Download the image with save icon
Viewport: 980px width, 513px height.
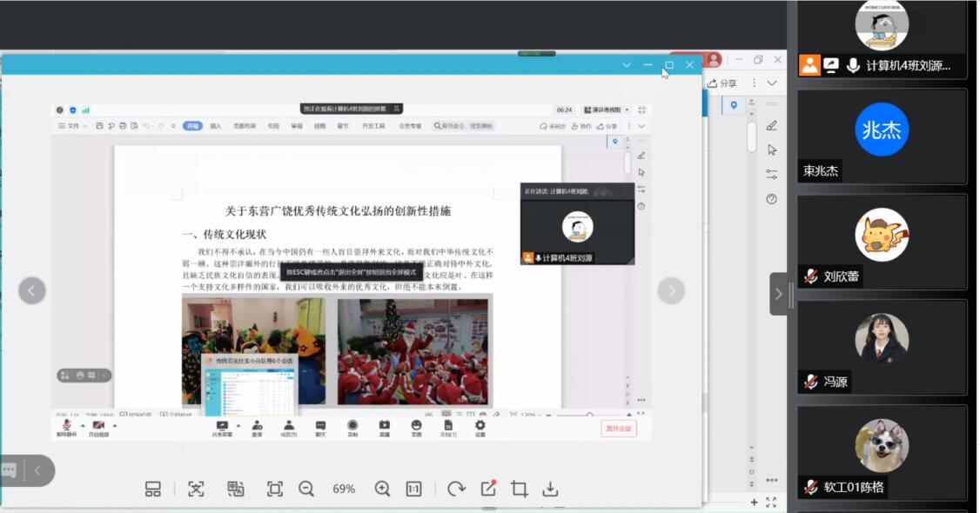point(550,490)
